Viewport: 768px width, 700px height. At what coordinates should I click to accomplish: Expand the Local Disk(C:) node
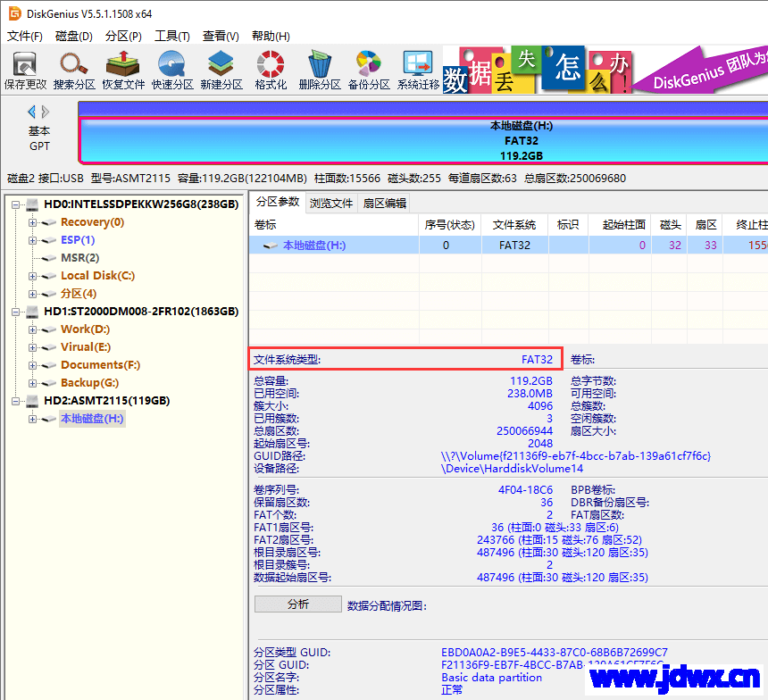[x=32, y=276]
